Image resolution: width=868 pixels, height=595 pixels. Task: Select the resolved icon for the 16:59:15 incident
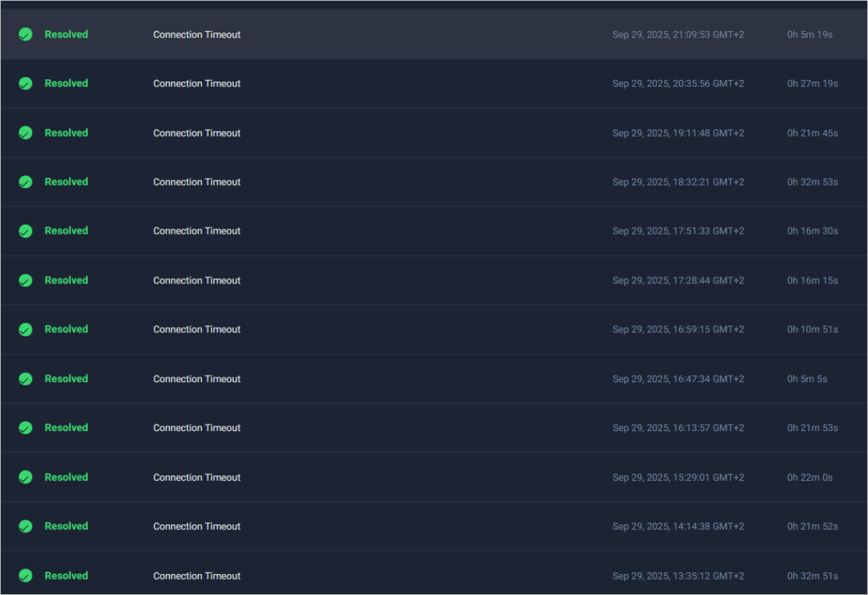pyautogui.click(x=26, y=329)
